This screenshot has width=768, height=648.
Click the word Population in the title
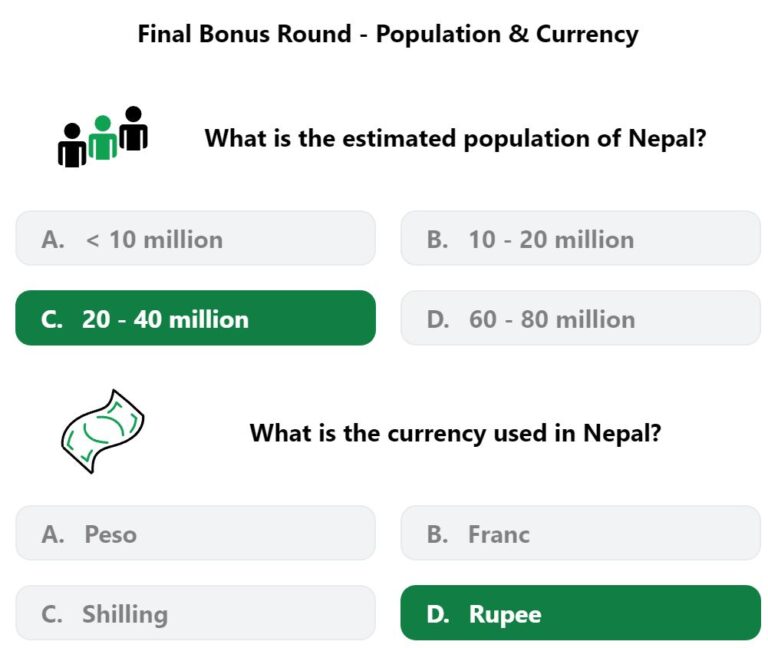438,35
